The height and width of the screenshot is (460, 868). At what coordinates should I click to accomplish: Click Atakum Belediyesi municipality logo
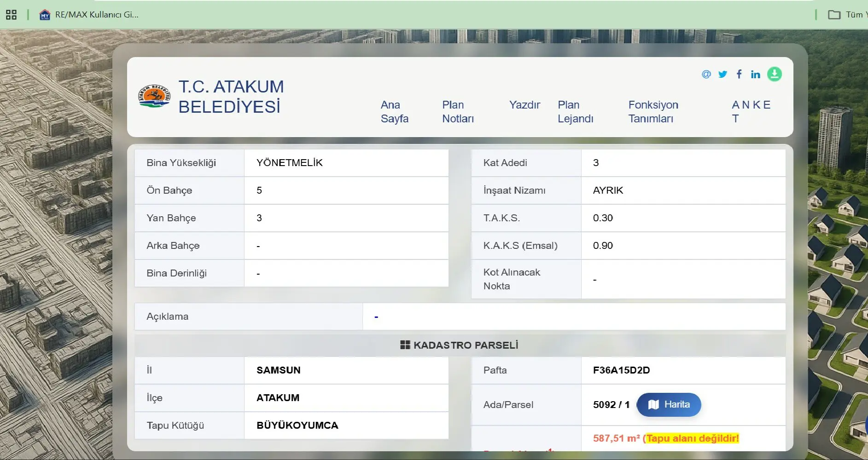pyautogui.click(x=154, y=97)
